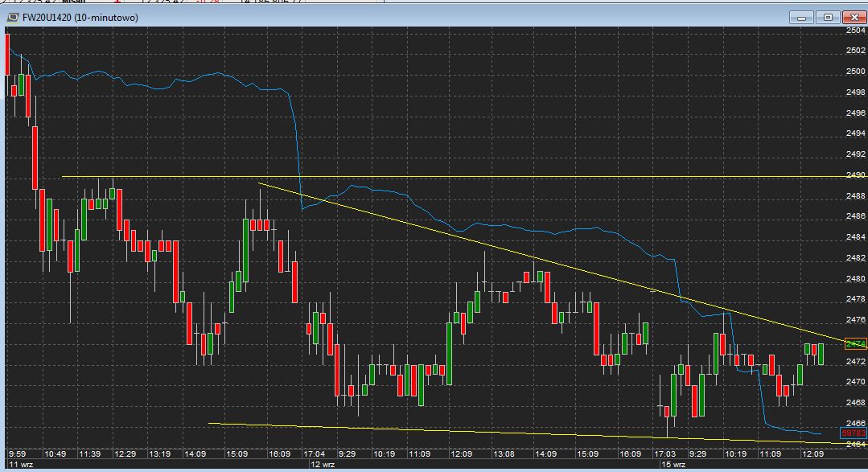Click the 2486 price axis label

pos(856,216)
